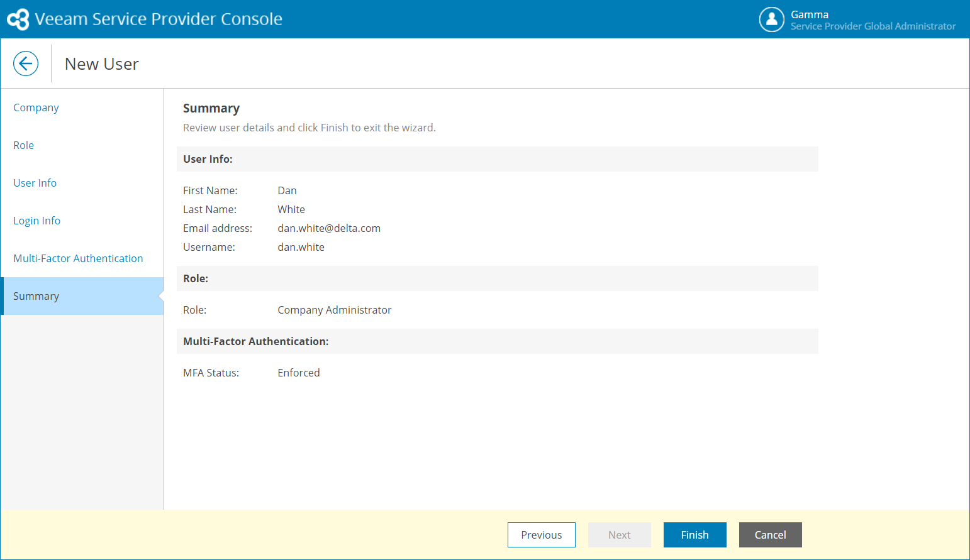Click the first name value Dan
Screen dimensions: 970x560
(x=287, y=190)
